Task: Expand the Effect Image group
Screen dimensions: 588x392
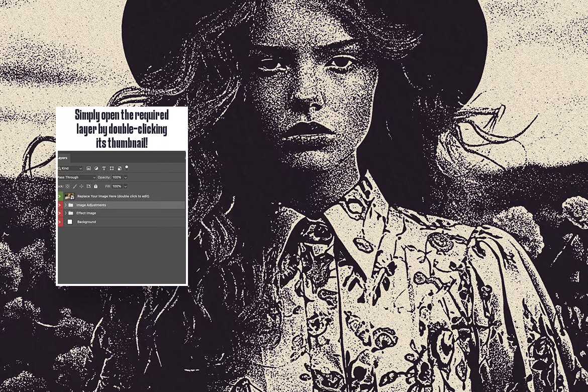Action: click(65, 213)
